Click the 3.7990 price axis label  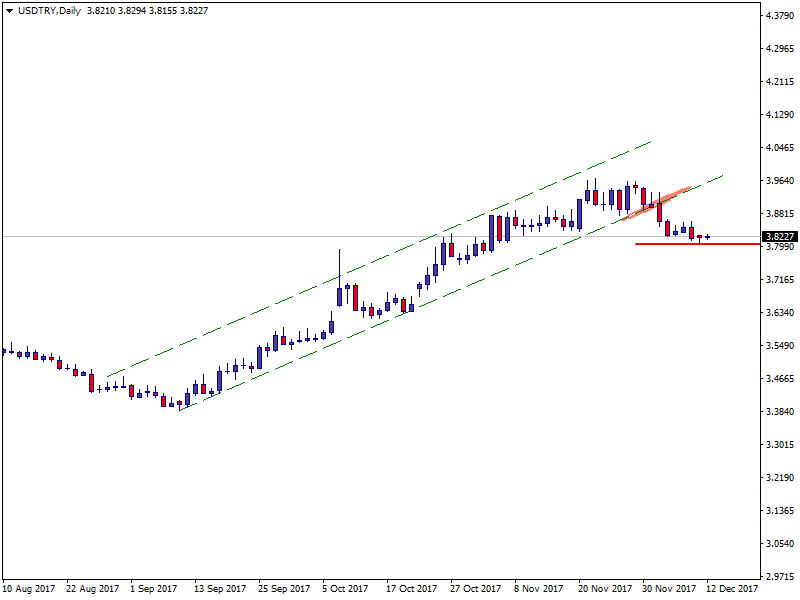coord(779,247)
